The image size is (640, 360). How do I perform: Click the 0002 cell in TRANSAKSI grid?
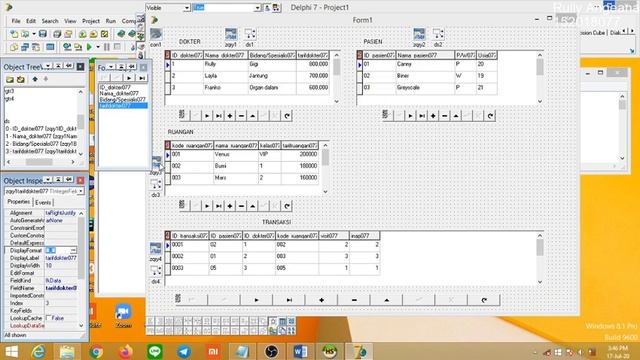click(189, 256)
